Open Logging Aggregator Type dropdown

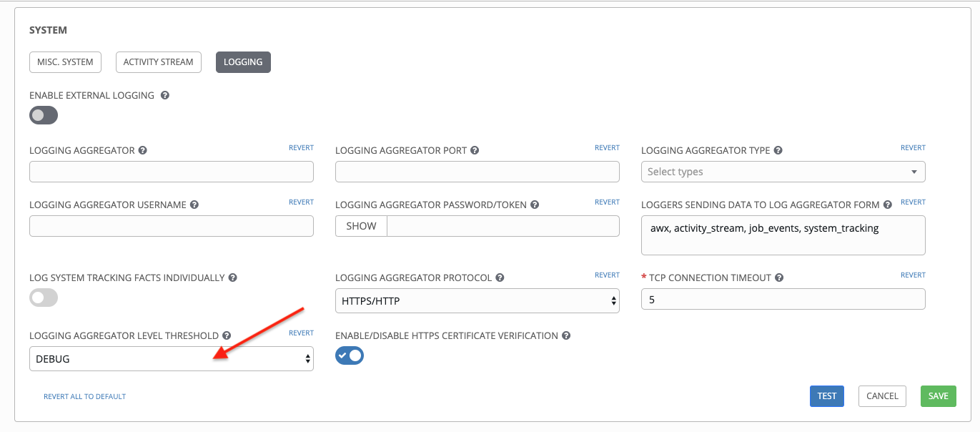click(783, 172)
